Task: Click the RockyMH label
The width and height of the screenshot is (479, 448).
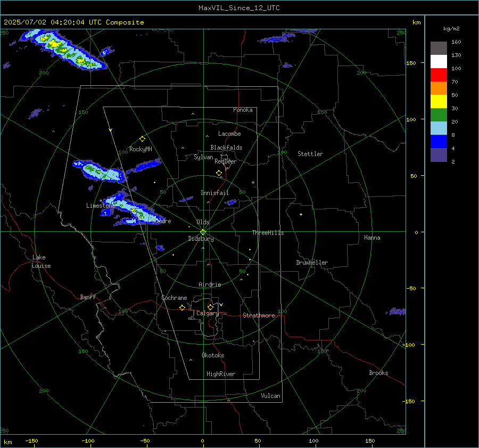Action: pos(141,149)
